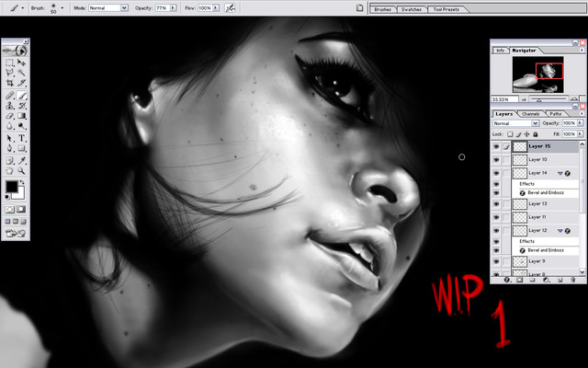
Task: Hide Layer 12 visibility eye
Action: (496, 231)
